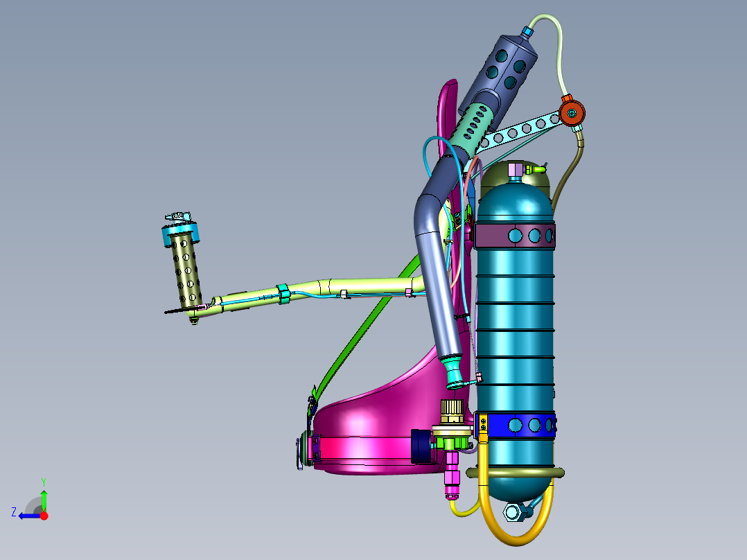Select the purple upper tank clamp band
The width and height of the screenshot is (747, 560).
pos(514,236)
